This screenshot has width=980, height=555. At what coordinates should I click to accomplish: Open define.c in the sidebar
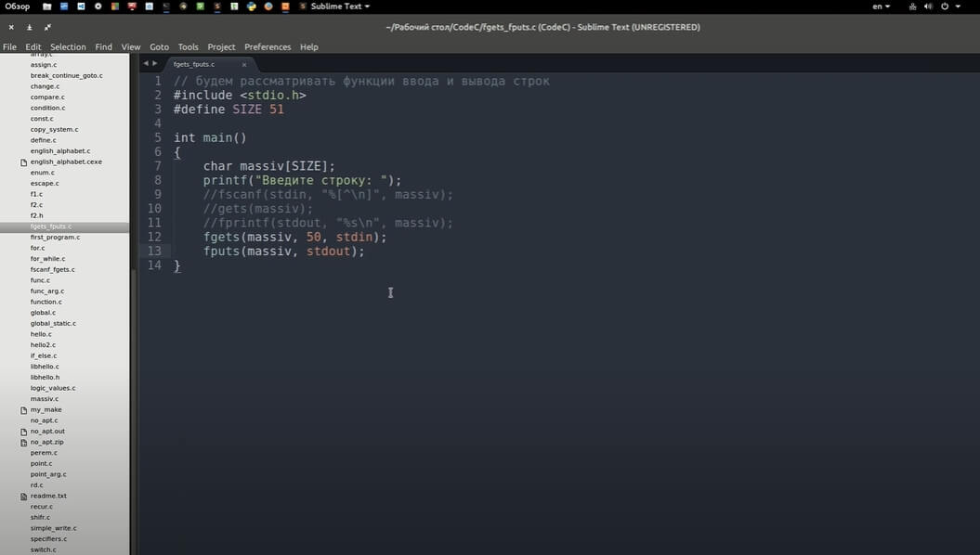[x=43, y=140]
